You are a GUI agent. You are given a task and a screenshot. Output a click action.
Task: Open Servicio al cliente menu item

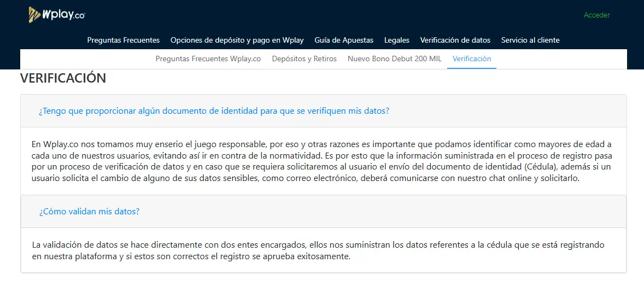[530, 40]
